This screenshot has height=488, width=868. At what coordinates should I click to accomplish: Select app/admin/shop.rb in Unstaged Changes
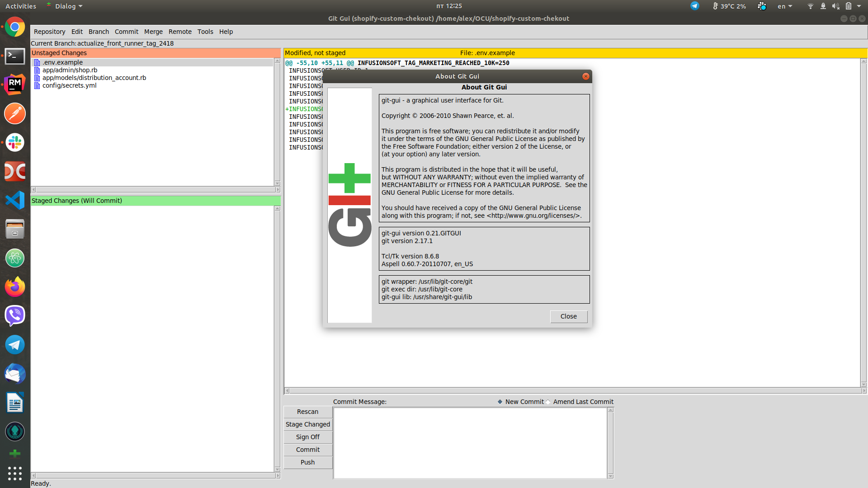pyautogui.click(x=70, y=70)
